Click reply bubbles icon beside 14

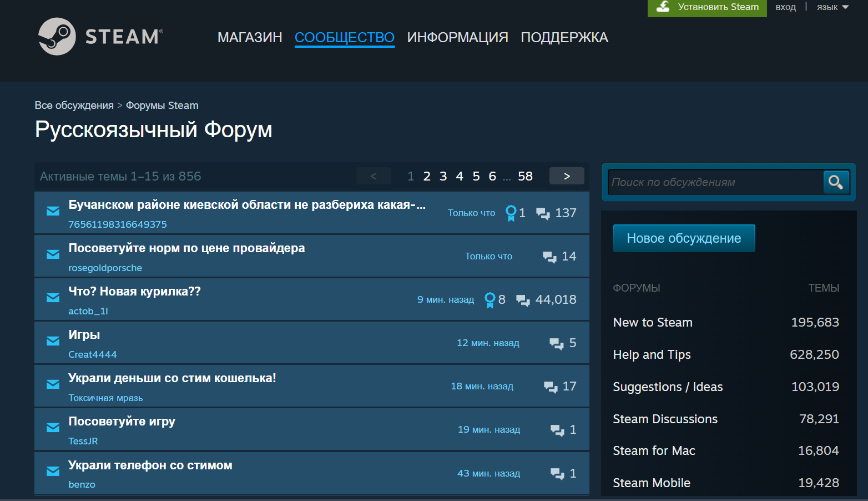click(549, 257)
